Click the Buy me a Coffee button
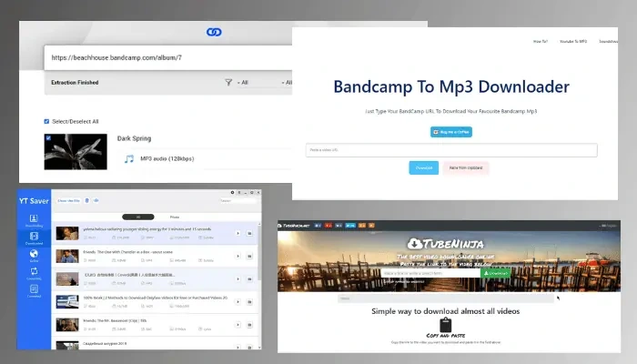 point(451,132)
